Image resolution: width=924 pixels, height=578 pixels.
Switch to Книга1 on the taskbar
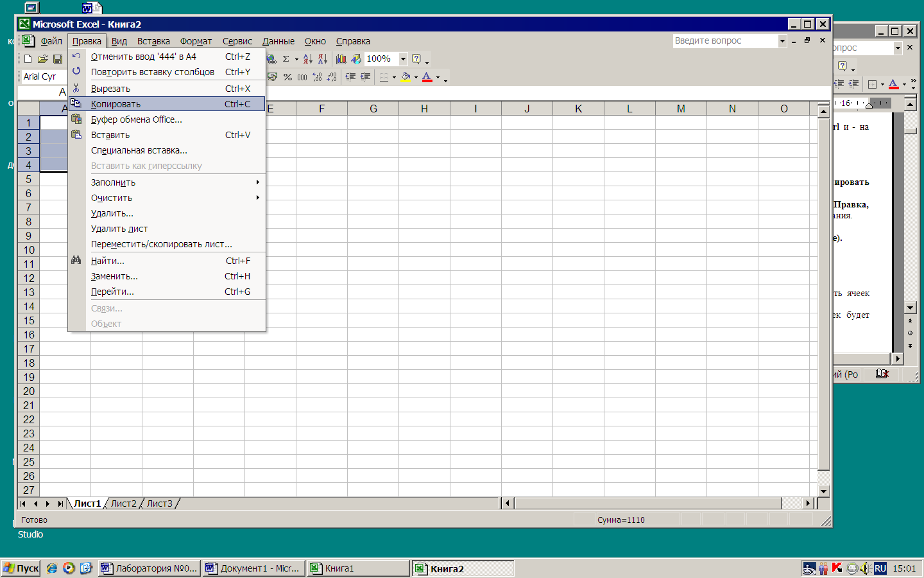[x=359, y=568]
